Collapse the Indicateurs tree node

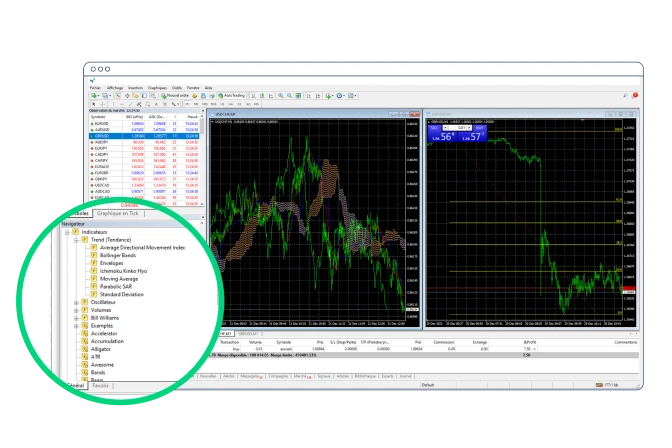click(67, 232)
